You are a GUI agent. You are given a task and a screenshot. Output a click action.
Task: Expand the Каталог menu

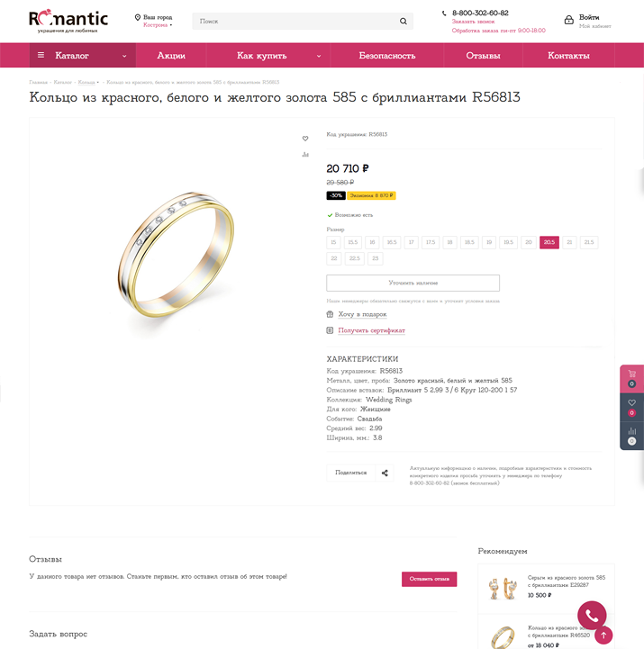pos(82,56)
